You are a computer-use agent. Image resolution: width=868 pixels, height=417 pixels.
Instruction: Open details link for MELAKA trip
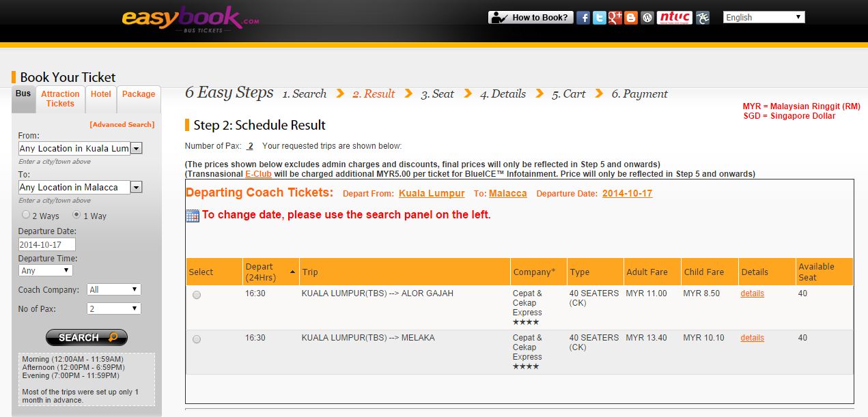click(752, 338)
